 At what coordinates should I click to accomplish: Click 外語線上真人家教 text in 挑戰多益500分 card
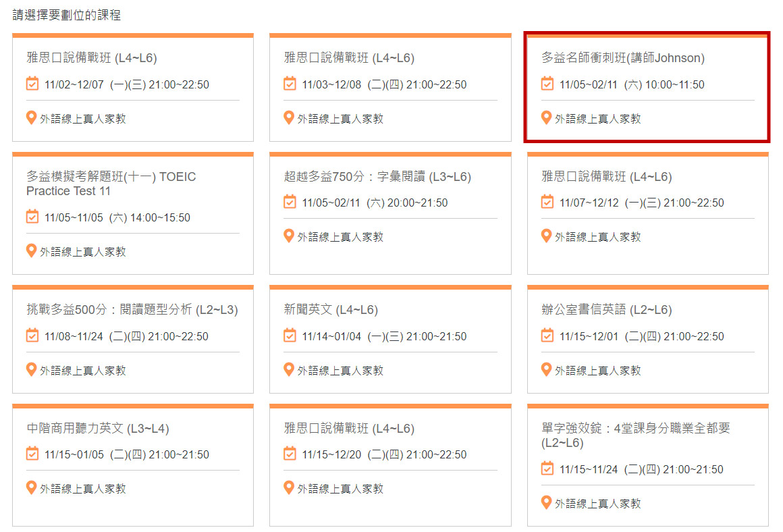pyautogui.click(x=83, y=370)
